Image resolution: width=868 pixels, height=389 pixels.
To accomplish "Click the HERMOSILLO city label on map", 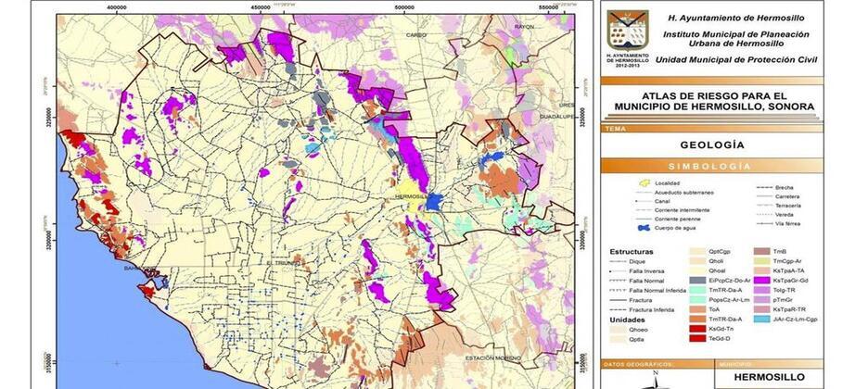I will [x=409, y=197].
